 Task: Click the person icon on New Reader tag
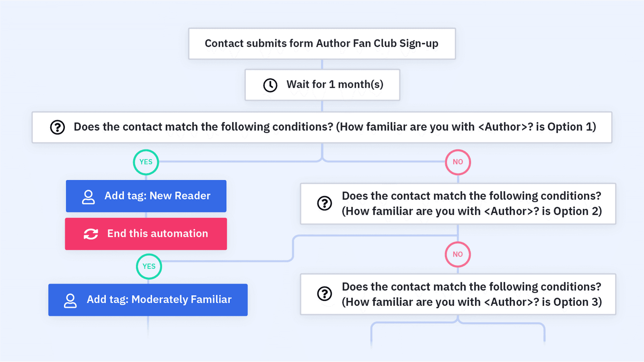(88, 197)
